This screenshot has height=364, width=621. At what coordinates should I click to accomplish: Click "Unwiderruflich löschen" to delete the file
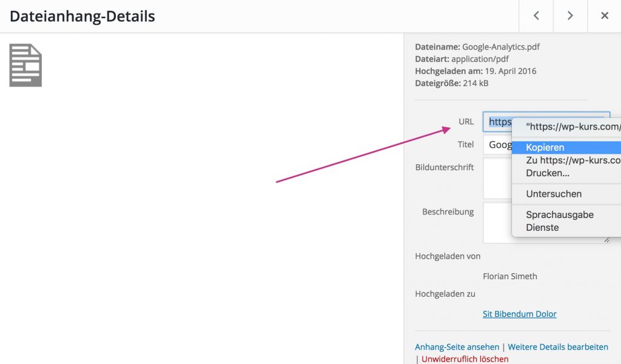pos(465,359)
